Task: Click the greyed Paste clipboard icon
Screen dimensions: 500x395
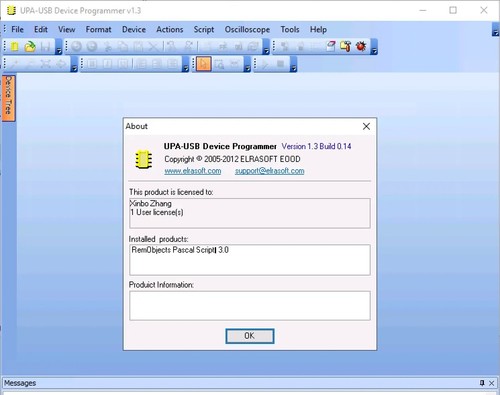Action: point(138,46)
